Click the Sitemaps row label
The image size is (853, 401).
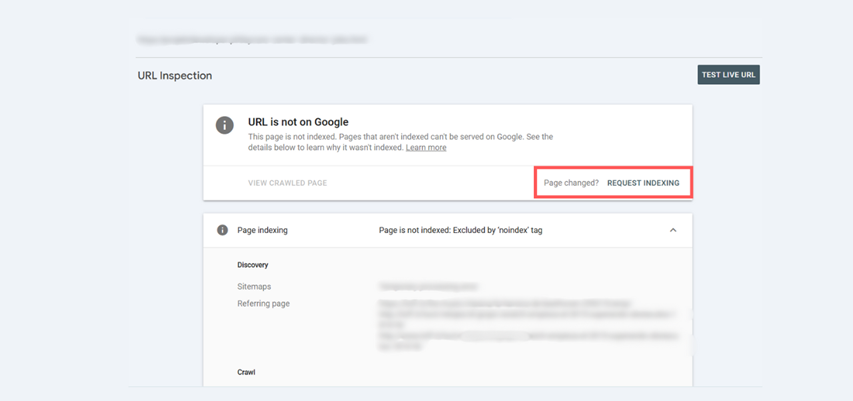click(x=254, y=286)
